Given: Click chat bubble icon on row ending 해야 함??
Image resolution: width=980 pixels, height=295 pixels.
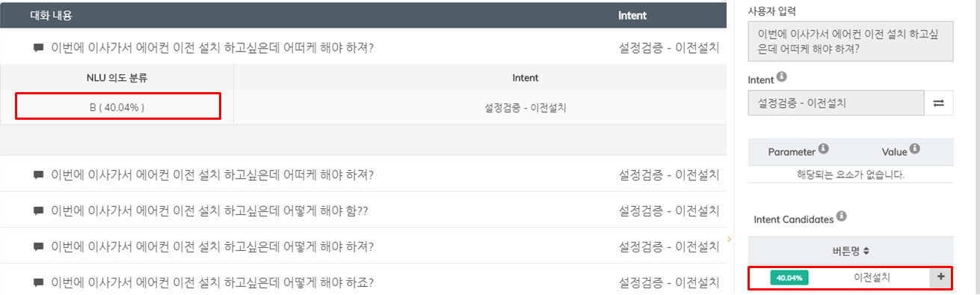Looking at the screenshot, I should point(39,210).
